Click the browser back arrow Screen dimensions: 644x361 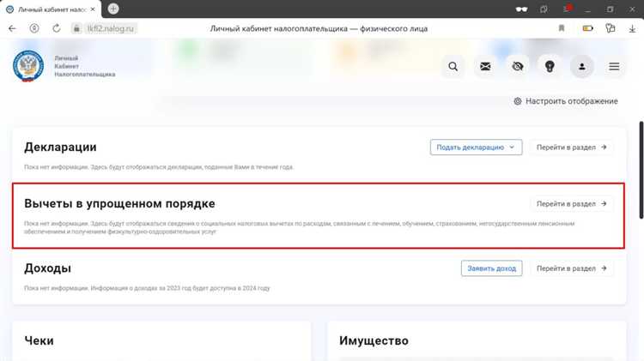coord(12,28)
